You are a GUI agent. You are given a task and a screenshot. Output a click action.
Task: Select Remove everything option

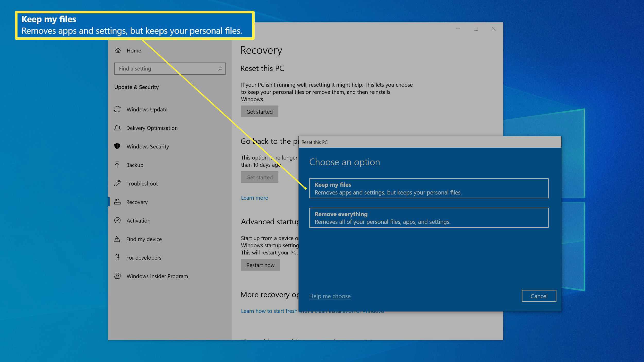[428, 217]
